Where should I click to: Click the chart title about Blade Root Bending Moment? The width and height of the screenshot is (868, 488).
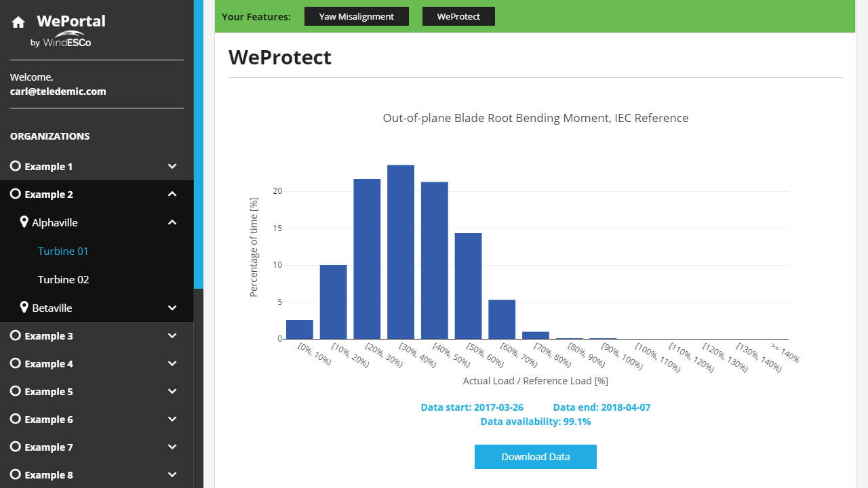[x=536, y=118]
